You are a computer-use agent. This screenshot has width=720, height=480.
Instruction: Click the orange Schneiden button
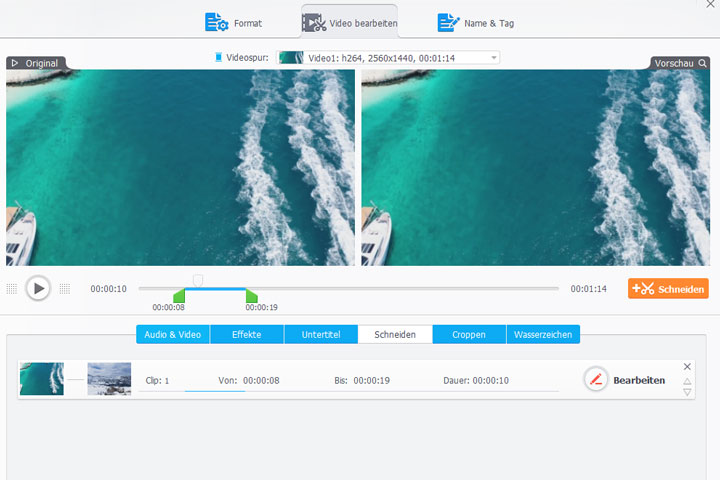668,289
